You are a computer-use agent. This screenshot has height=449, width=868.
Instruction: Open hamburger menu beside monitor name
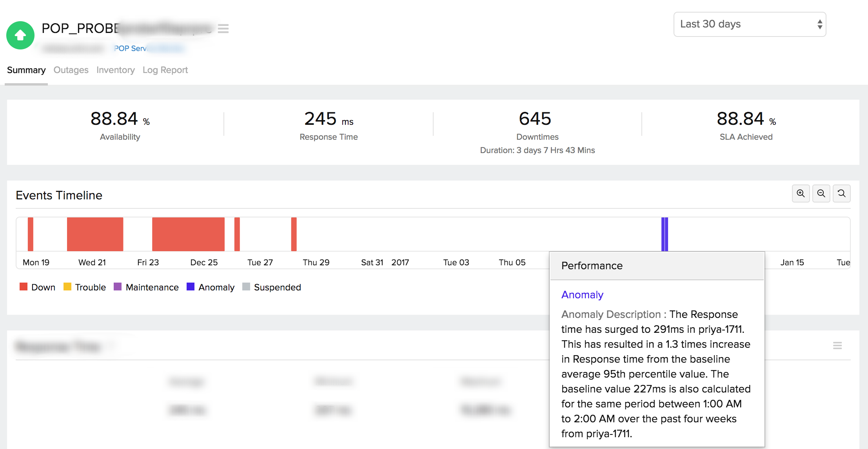click(x=223, y=28)
